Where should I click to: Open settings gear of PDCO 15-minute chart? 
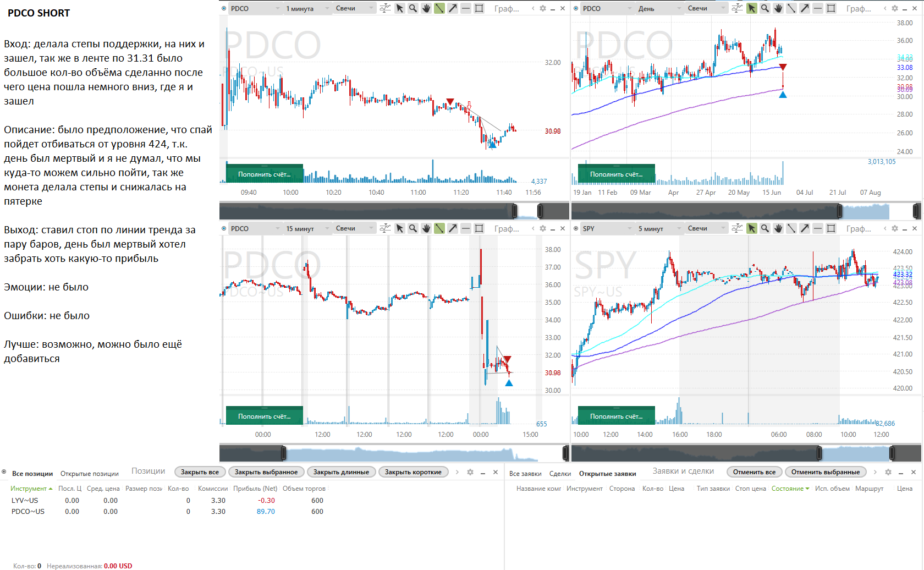click(x=543, y=228)
